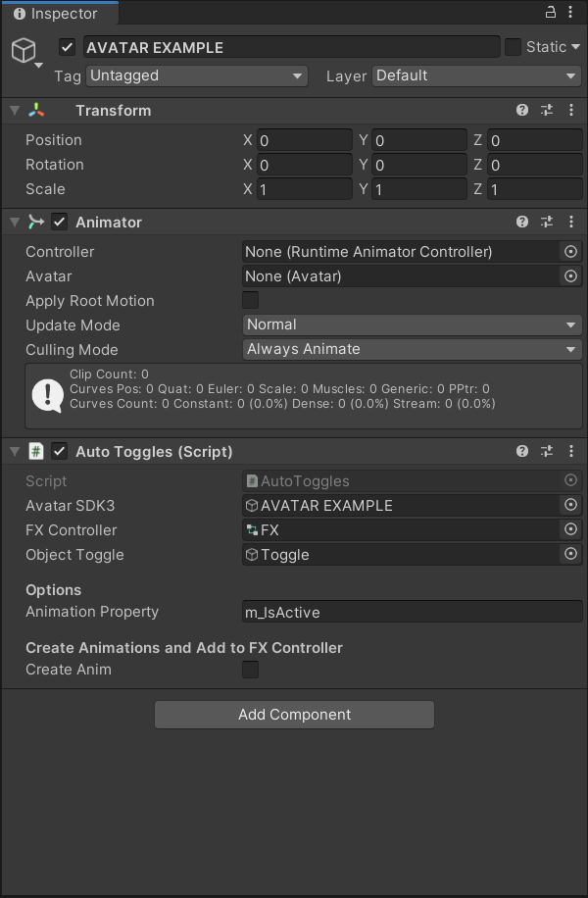
Task: Click object picker for Avatar field
Action: coord(571,276)
